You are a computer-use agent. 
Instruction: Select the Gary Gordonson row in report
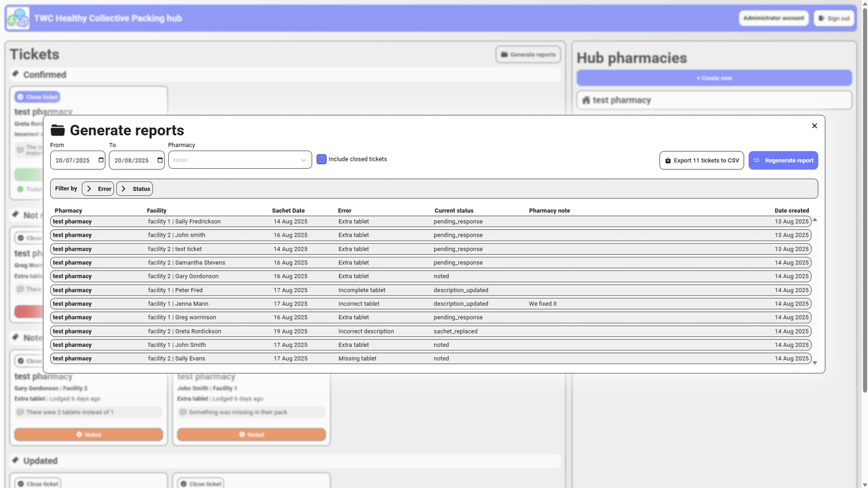pyautogui.click(x=431, y=276)
